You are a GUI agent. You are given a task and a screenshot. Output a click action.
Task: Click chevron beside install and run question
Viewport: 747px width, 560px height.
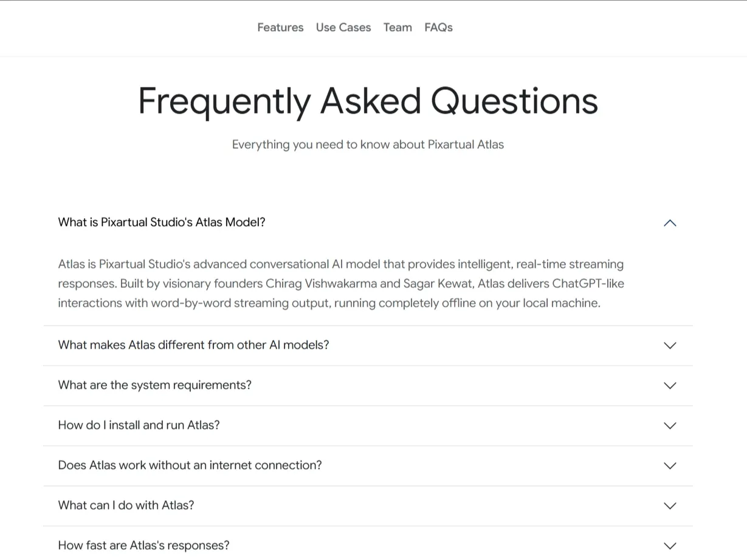click(x=670, y=426)
